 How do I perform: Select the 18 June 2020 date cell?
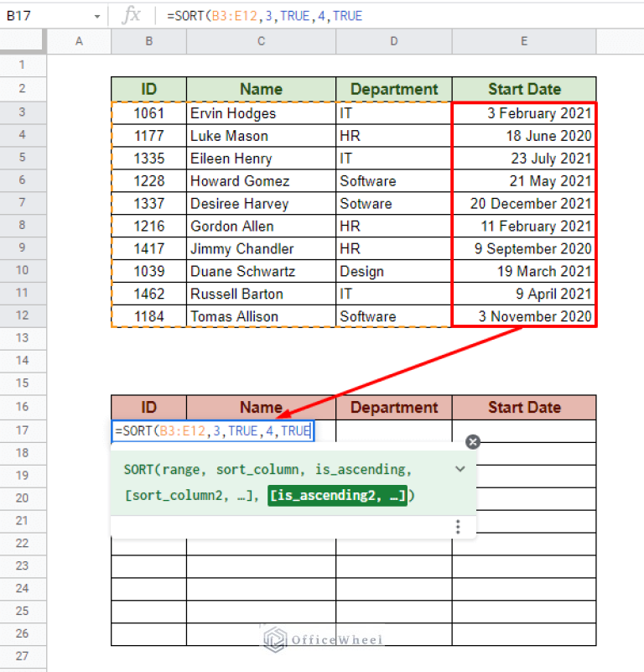[524, 136]
